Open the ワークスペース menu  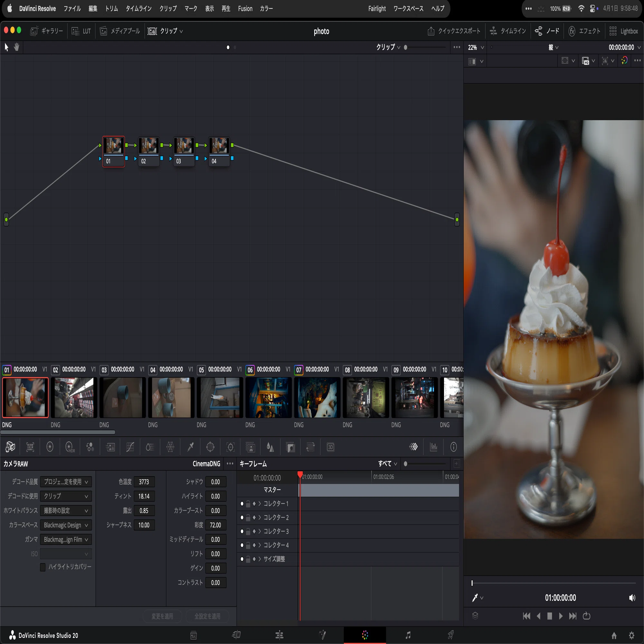point(408,8)
